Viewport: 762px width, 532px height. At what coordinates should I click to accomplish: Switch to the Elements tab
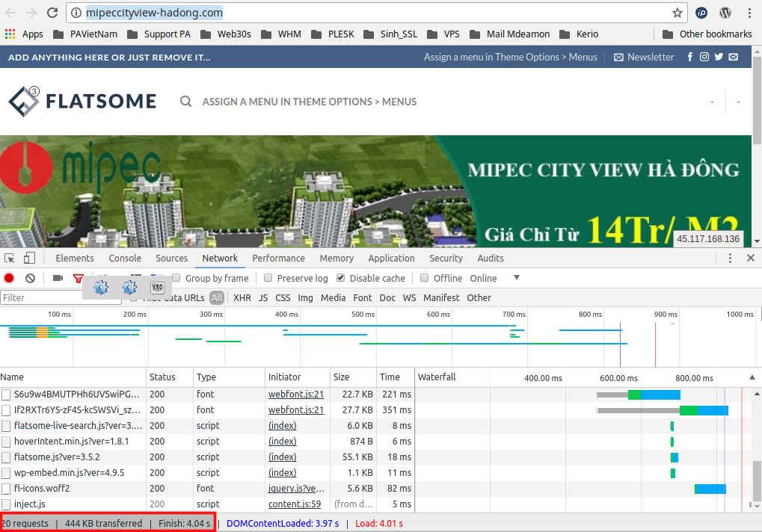pos(74,259)
